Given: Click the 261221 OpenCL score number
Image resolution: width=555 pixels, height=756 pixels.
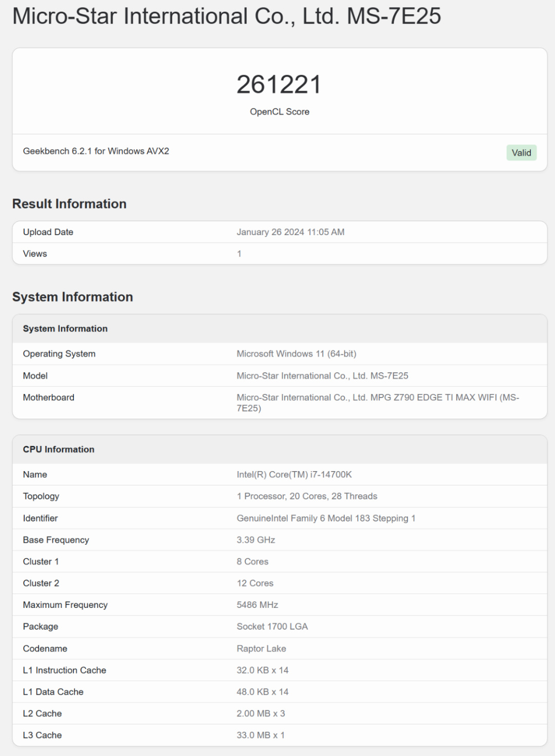Looking at the screenshot, I should pos(279,85).
